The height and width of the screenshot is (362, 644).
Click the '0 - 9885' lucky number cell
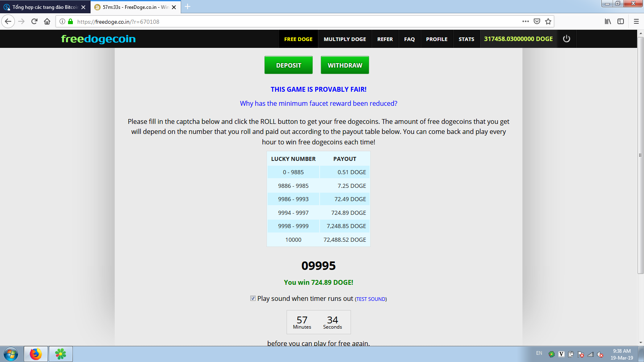pyautogui.click(x=293, y=172)
